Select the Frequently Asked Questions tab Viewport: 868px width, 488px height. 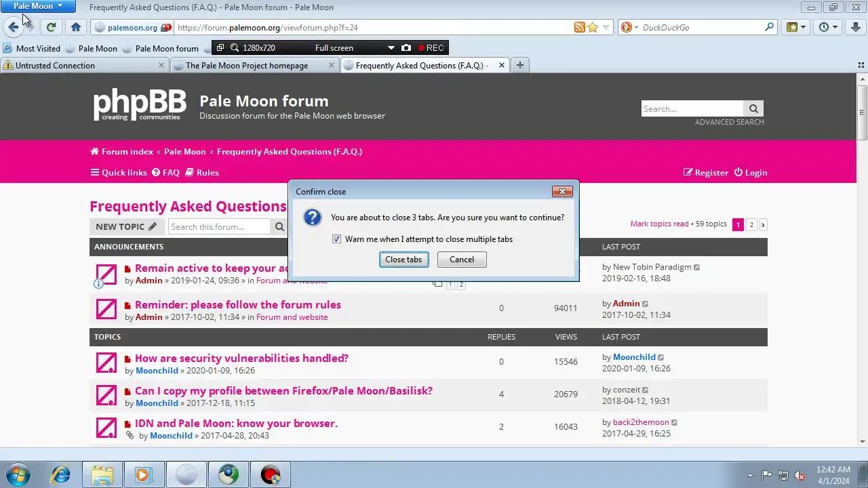click(x=425, y=66)
